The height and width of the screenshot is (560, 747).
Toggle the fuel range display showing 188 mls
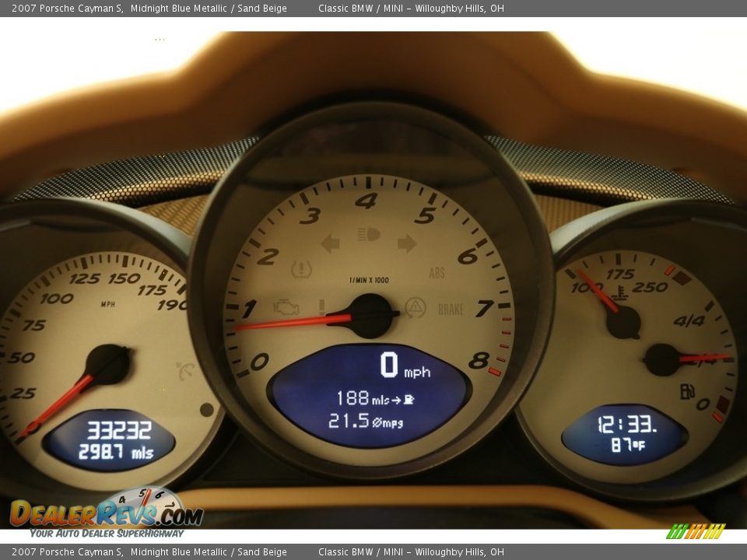373,397
